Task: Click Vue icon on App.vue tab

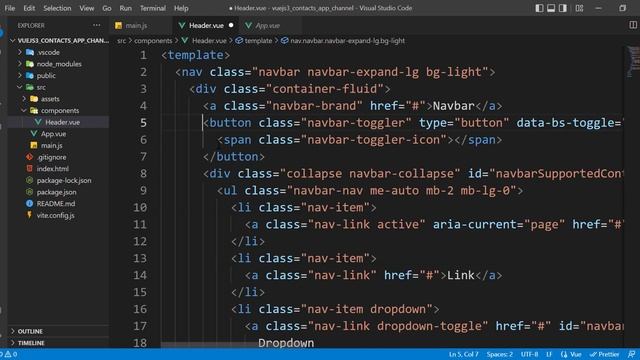Action: pos(248,26)
